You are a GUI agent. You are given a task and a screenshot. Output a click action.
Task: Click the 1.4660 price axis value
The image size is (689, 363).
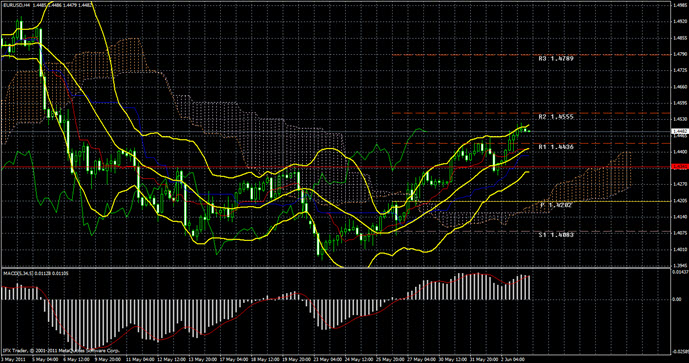pyautogui.click(x=679, y=87)
